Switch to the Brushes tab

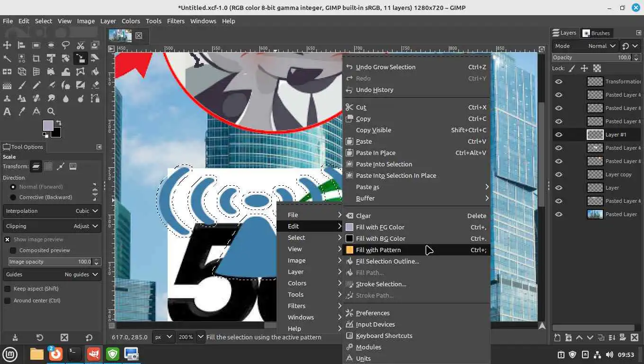pos(596,33)
